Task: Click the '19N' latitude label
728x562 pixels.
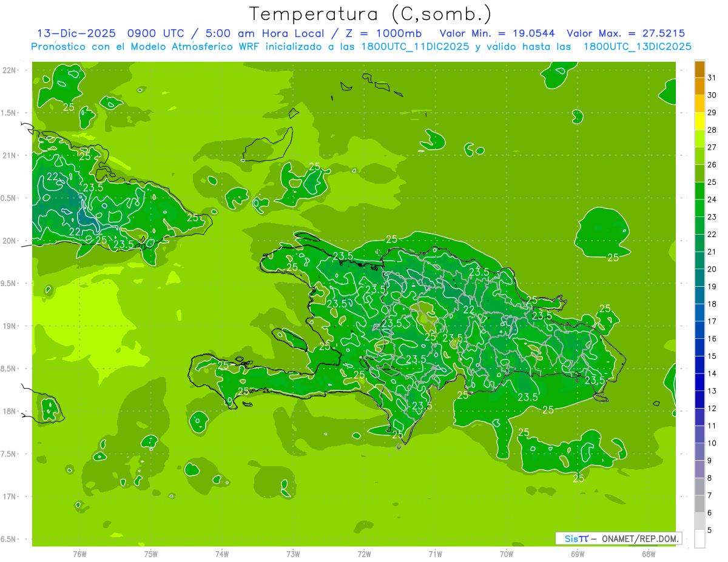Action: (8, 326)
